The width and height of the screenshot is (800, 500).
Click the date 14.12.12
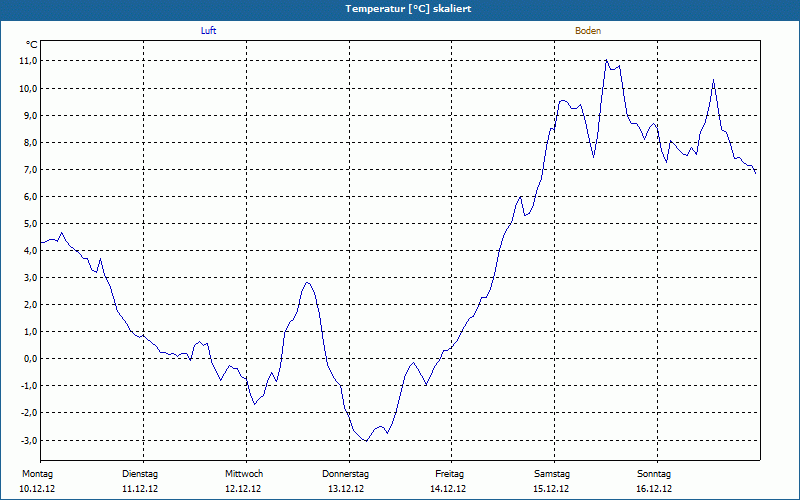pos(448,489)
